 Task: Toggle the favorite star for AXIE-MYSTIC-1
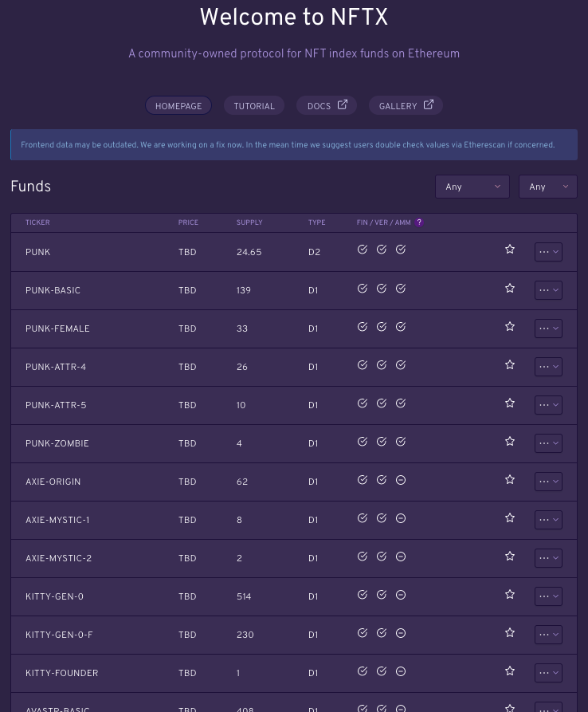tap(510, 518)
